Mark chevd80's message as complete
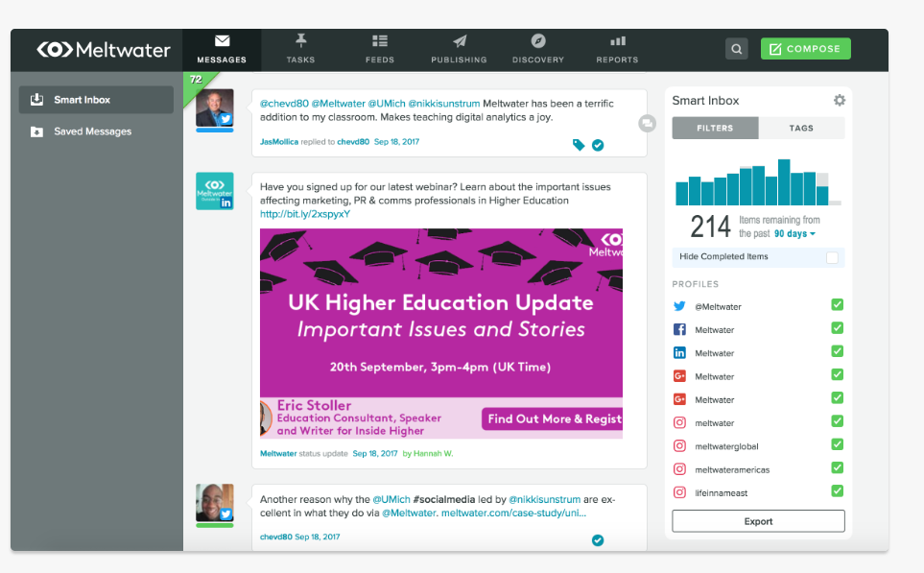 point(598,540)
